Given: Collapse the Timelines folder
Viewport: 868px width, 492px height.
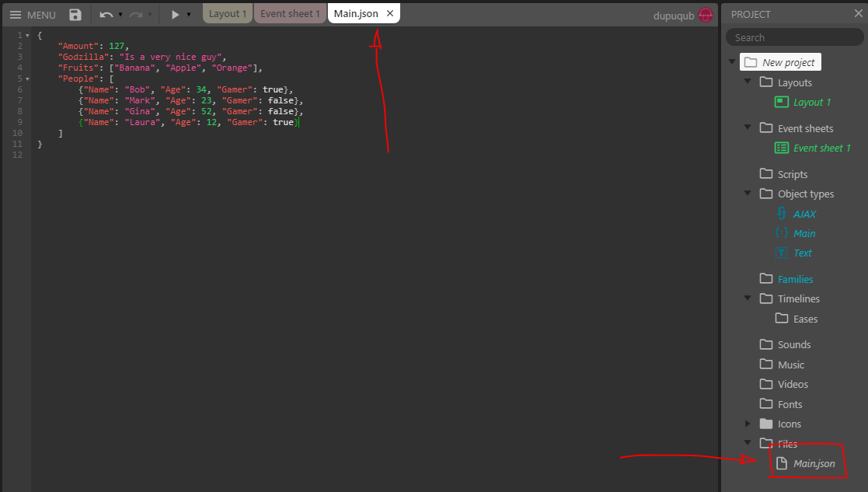Looking at the screenshot, I should click(748, 298).
